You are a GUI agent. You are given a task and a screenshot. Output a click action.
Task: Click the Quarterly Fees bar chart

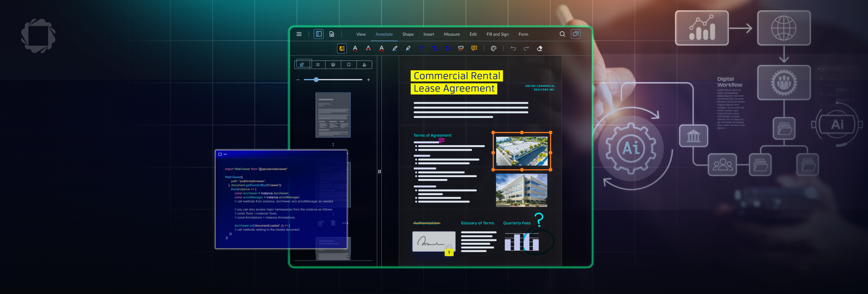coord(522,242)
